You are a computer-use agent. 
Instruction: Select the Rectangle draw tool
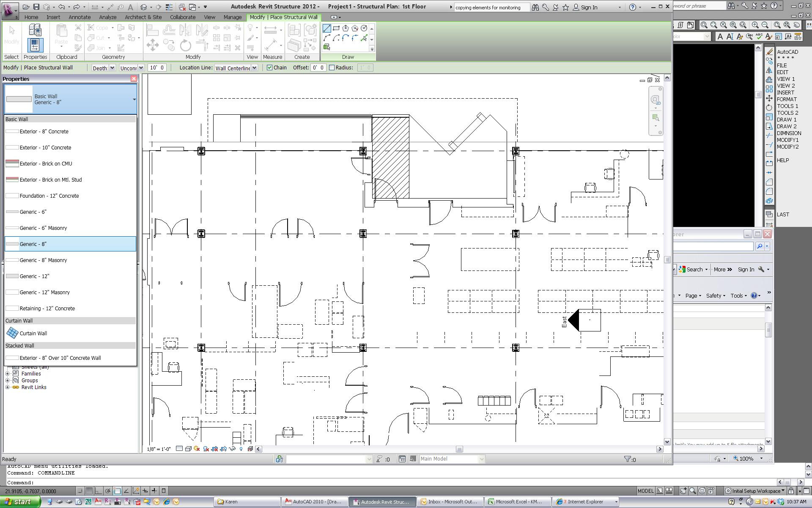tap(336, 28)
